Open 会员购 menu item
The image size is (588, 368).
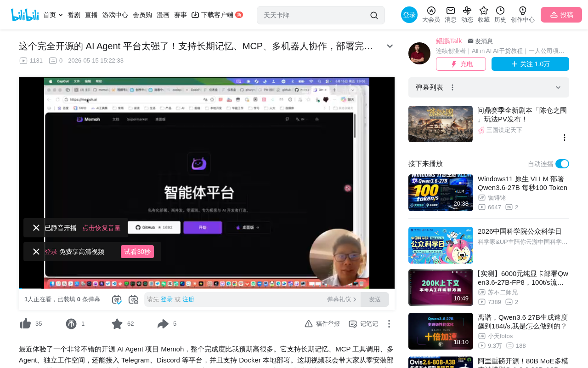pyautogui.click(x=142, y=15)
